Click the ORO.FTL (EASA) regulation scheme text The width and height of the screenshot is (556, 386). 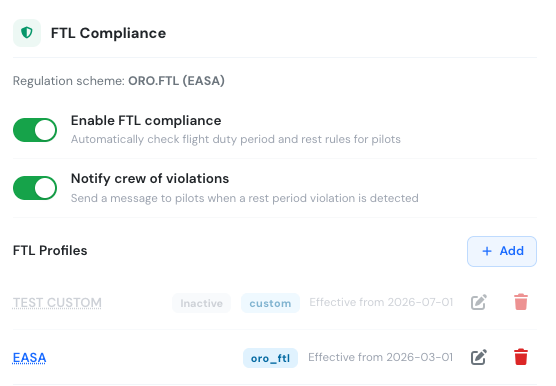coord(176,81)
